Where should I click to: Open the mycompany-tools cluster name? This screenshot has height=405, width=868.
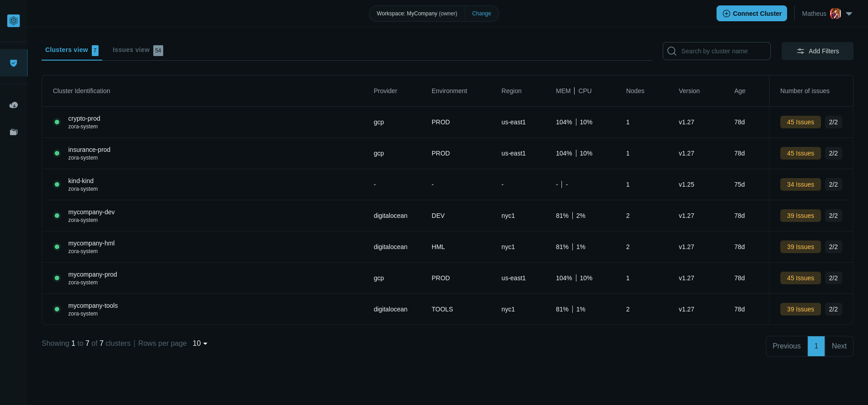pyautogui.click(x=93, y=306)
